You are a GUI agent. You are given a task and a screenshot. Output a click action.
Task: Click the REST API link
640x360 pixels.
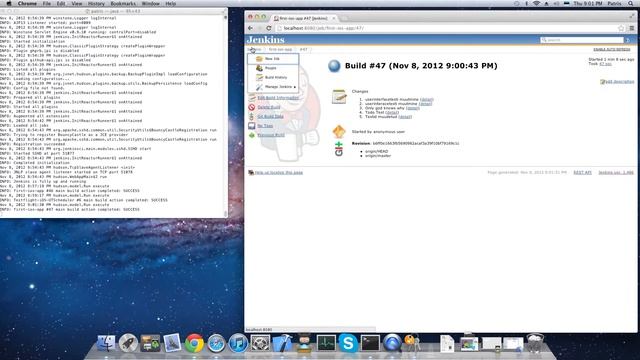(582, 173)
